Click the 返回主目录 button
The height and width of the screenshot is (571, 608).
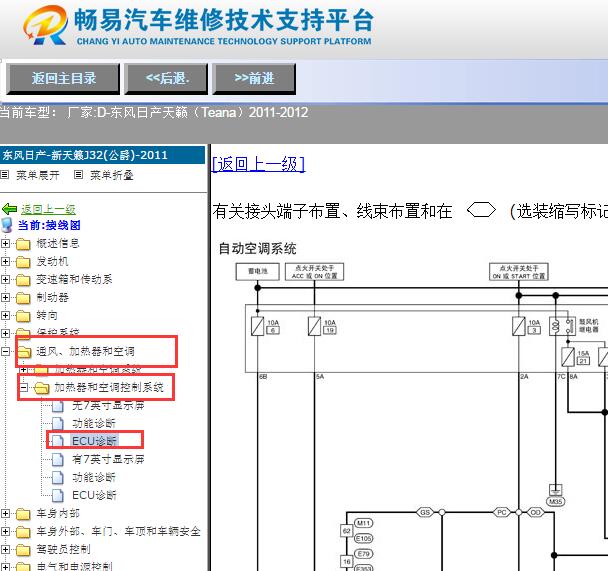[x=63, y=79]
